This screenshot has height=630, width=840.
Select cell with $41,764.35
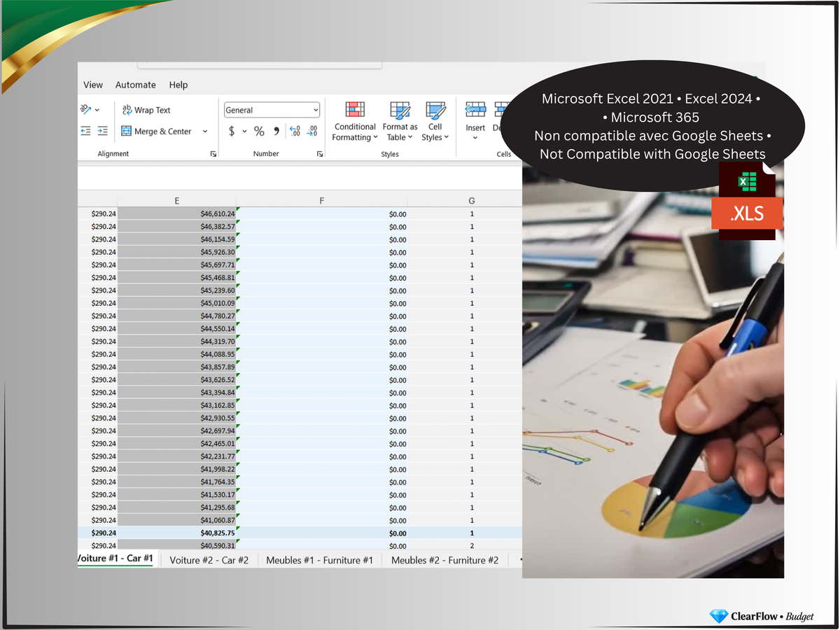[177, 482]
